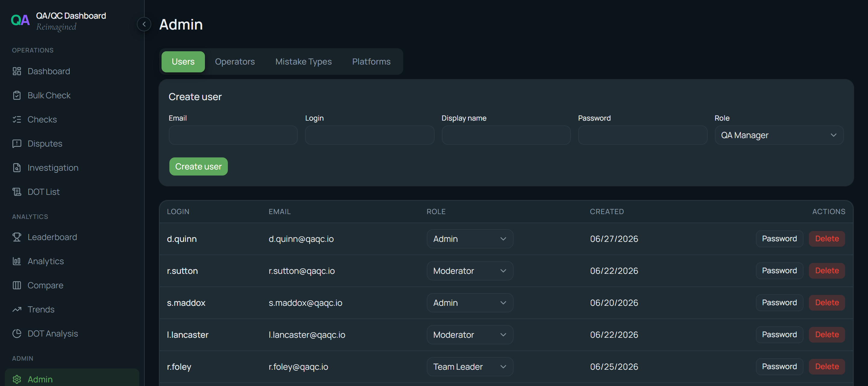868x386 pixels.
Task: Open the Analytics page
Action: 72,261
